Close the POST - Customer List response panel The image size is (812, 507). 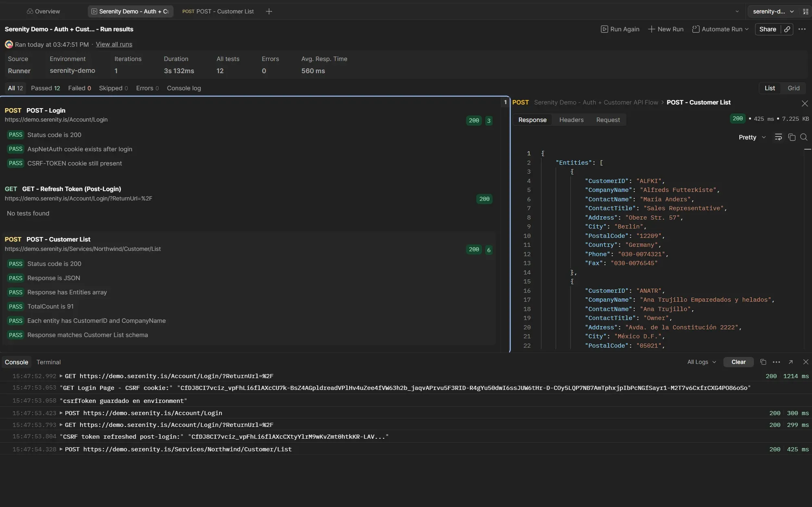(x=805, y=103)
